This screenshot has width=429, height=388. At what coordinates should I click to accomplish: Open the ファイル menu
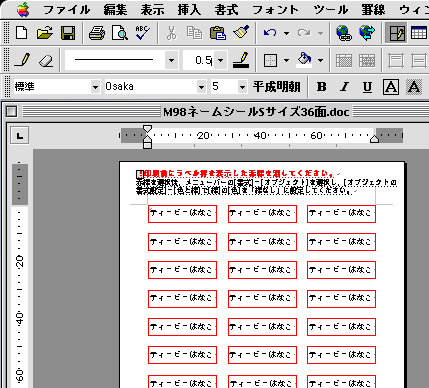[x=67, y=10]
